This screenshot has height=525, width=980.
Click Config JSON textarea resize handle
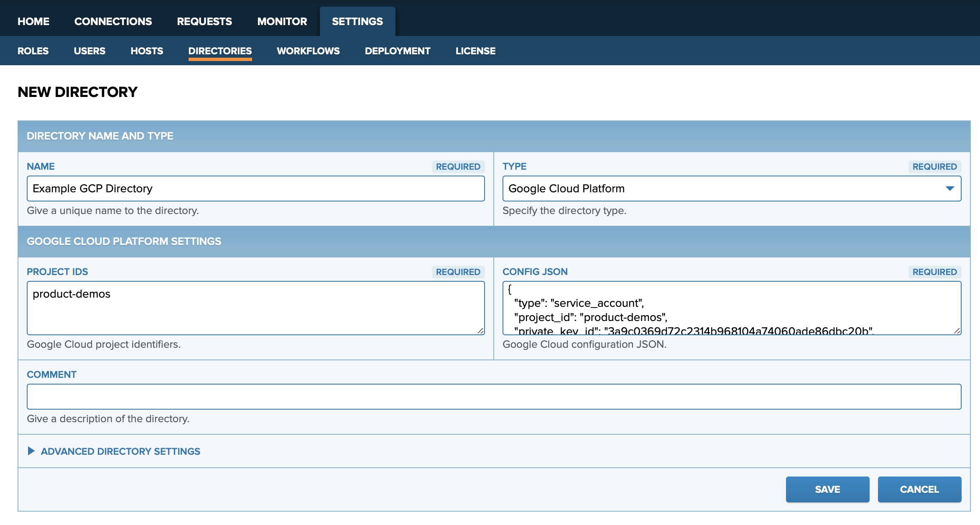(957, 331)
